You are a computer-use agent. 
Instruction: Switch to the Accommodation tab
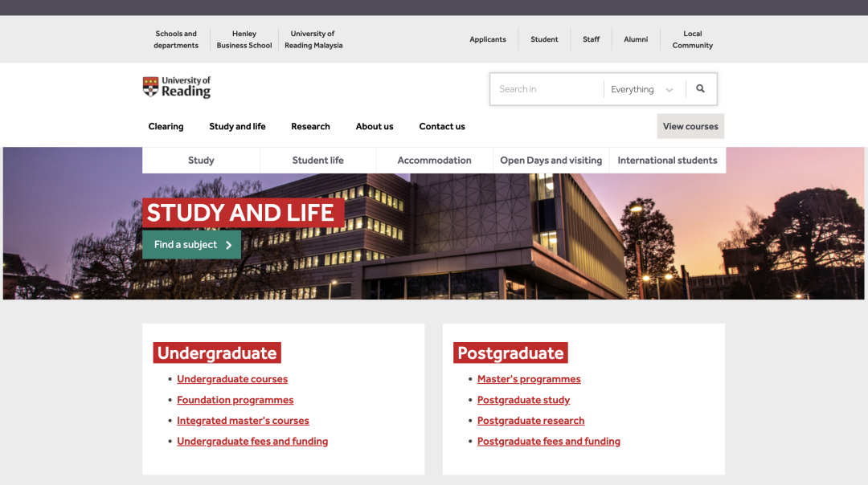(x=435, y=161)
